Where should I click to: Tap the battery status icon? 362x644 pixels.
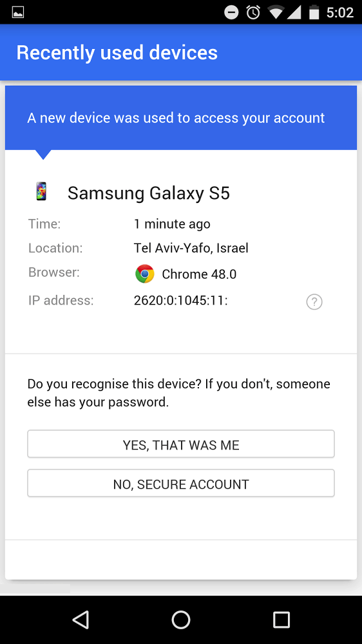point(314,12)
